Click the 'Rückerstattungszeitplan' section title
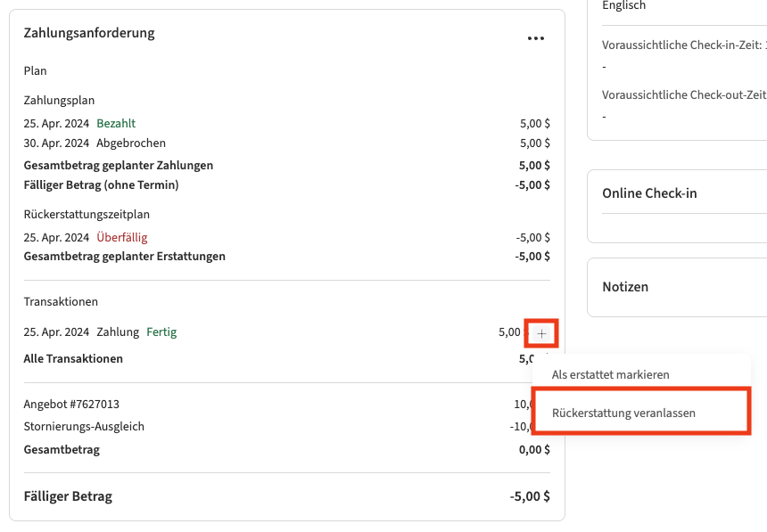The height and width of the screenshot is (532, 767). pos(87,215)
